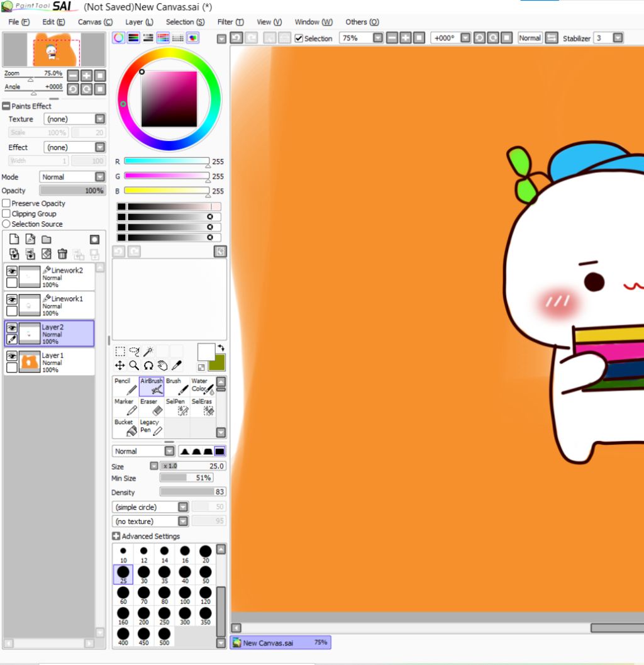
Task: Select brush size 500 preset
Action: coord(164,636)
